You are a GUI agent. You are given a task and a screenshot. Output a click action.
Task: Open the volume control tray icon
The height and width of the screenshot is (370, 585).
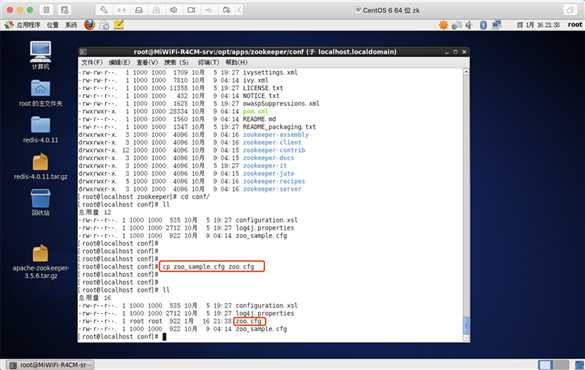(x=469, y=25)
